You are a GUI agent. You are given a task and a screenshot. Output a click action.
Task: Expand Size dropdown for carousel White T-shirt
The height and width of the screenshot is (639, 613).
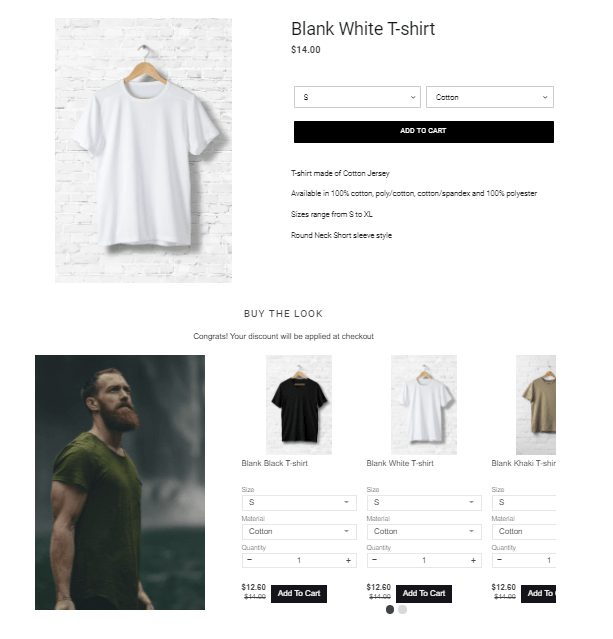point(424,502)
